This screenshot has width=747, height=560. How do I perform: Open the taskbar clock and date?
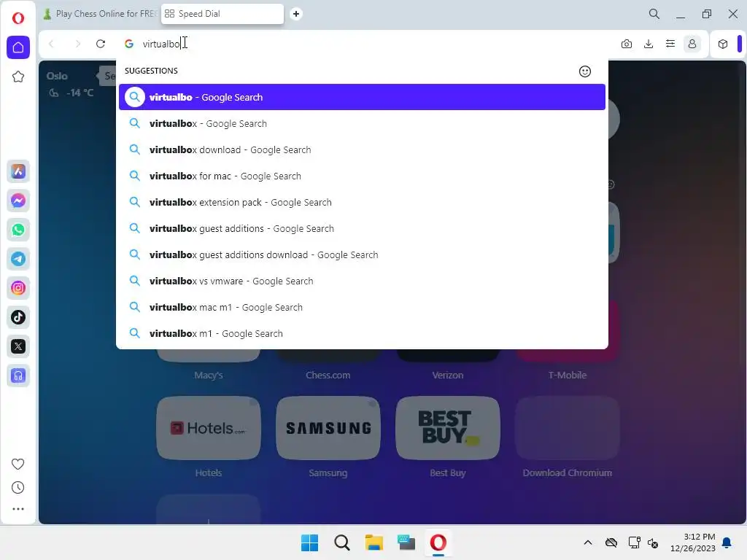pyautogui.click(x=693, y=542)
